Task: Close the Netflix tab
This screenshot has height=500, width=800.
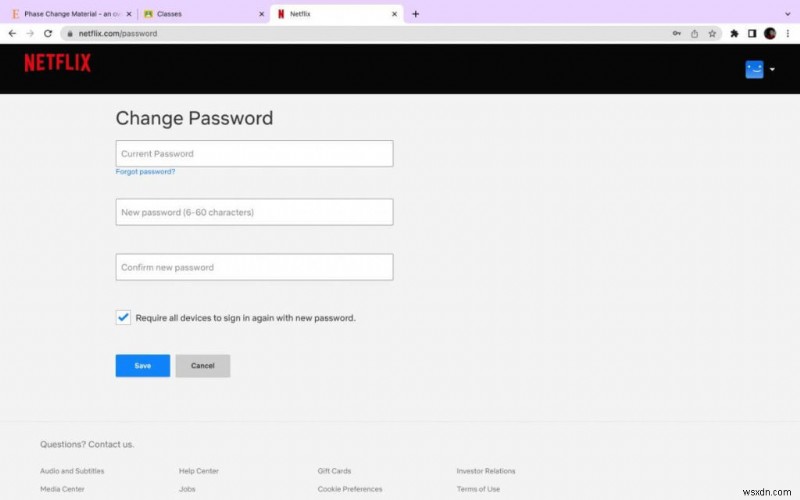Action: (x=394, y=14)
